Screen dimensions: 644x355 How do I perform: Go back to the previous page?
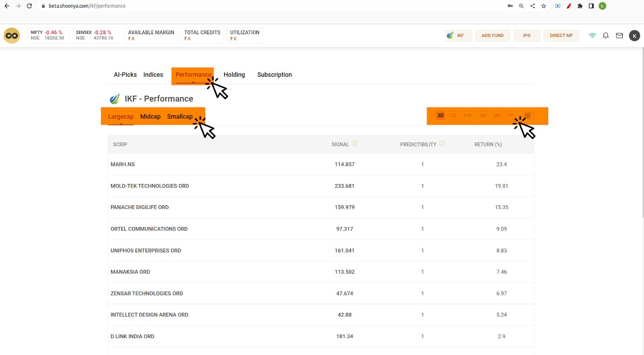point(7,6)
